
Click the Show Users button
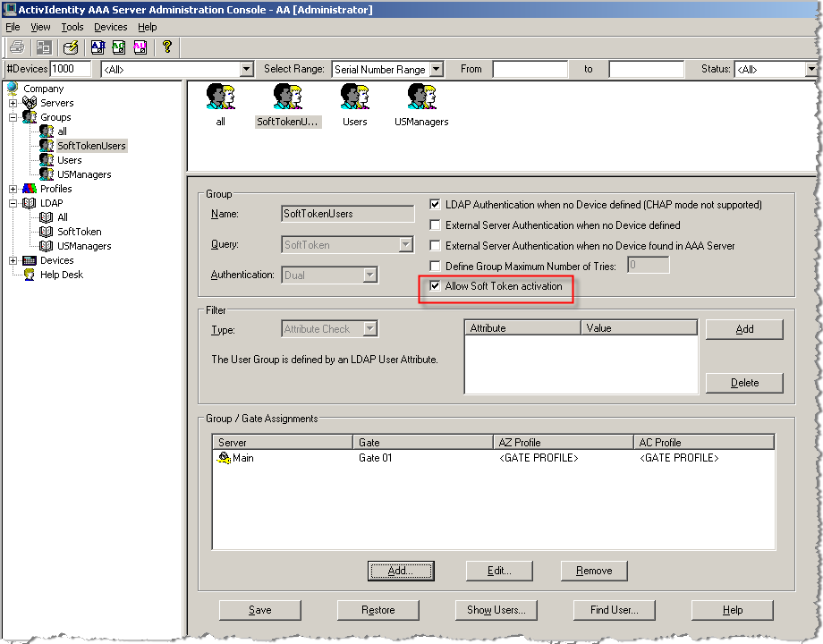pos(496,610)
